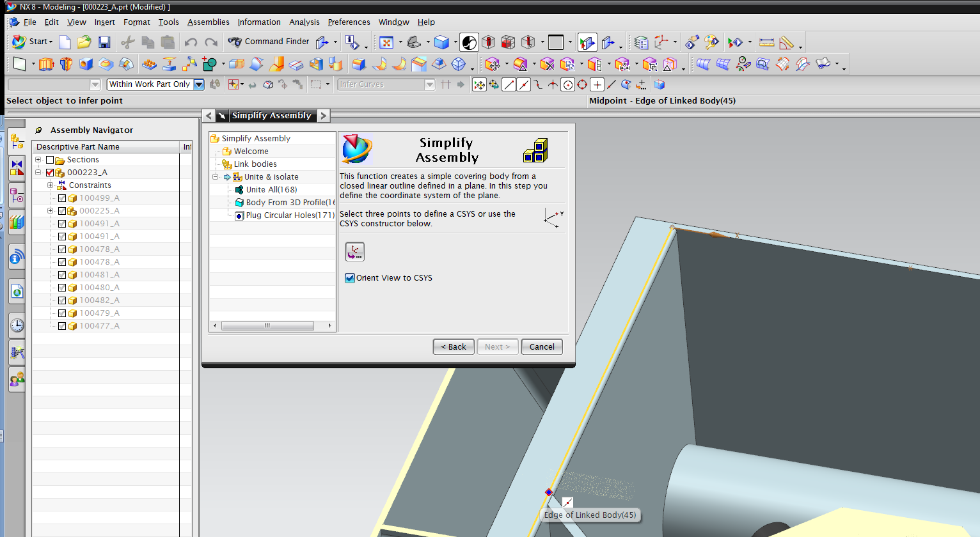Toggle the Quadrant Point snap icon
The image size is (980, 537).
[x=582, y=84]
